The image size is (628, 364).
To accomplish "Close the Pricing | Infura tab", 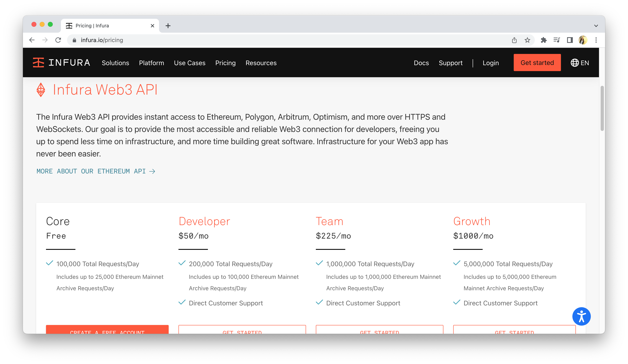I will coord(153,26).
